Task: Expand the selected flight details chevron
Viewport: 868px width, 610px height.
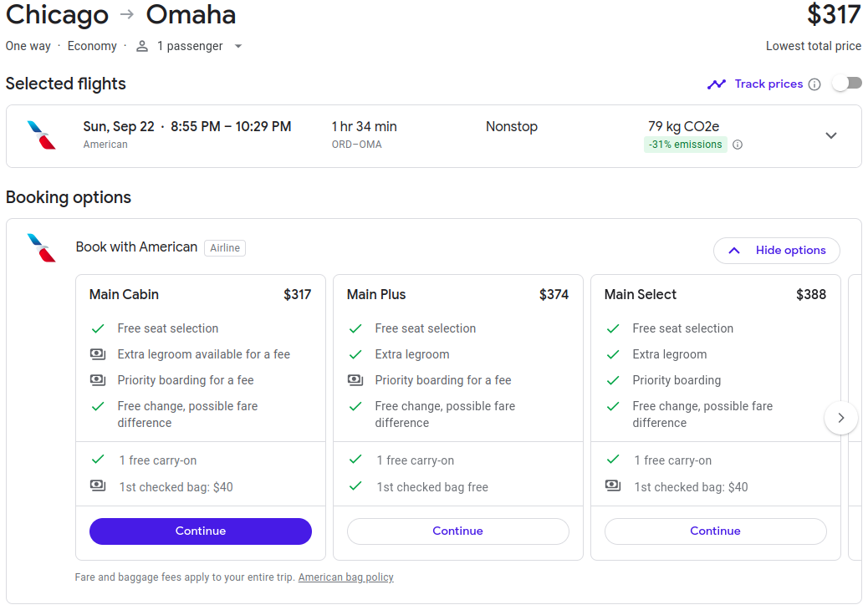Action: click(x=831, y=135)
